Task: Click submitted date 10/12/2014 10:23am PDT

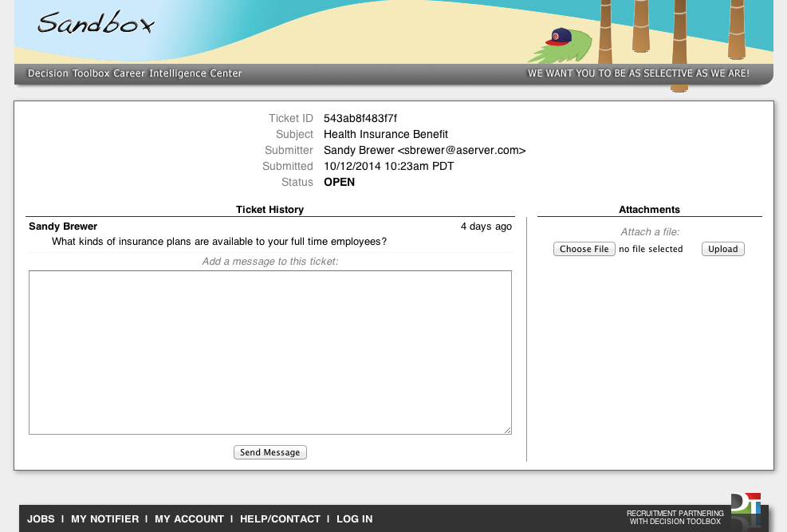Action: [389, 166]
